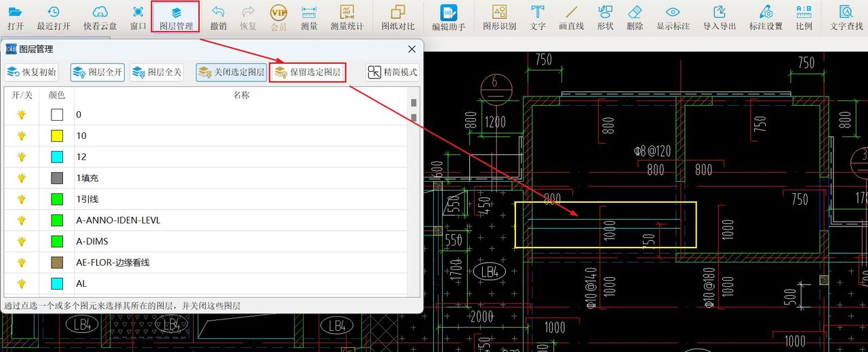Screen dimensions: 868x352
Task: Open the 图层管理 layer manager
Action: click(x=176, y=18)
